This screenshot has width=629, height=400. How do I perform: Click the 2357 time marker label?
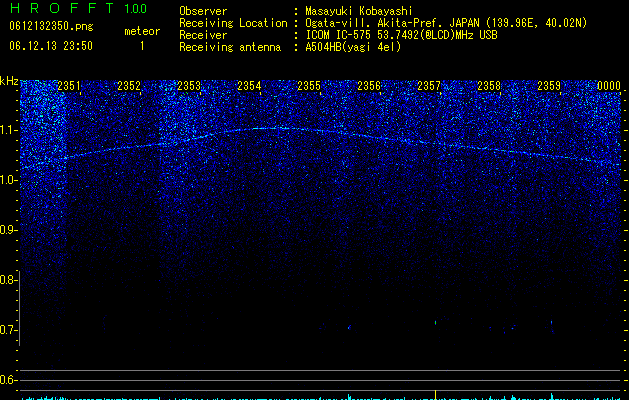(x=429, y=86)
